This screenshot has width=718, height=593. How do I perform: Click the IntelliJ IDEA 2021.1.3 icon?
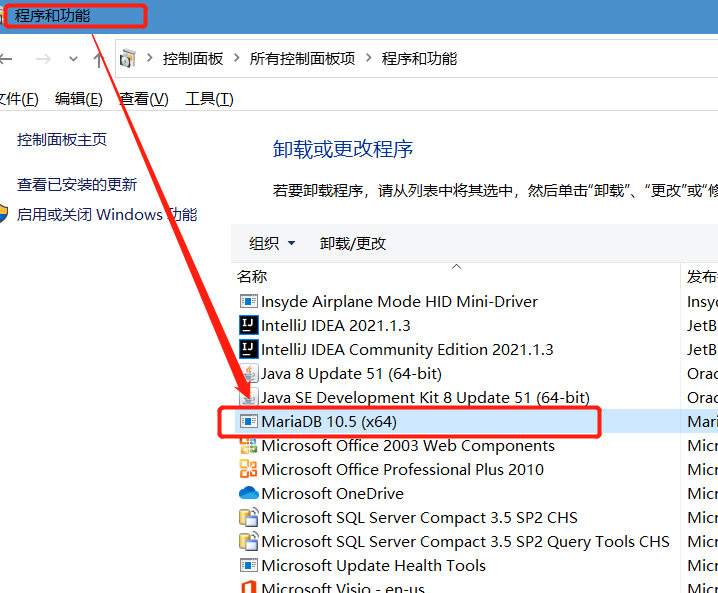pos(249,326)
